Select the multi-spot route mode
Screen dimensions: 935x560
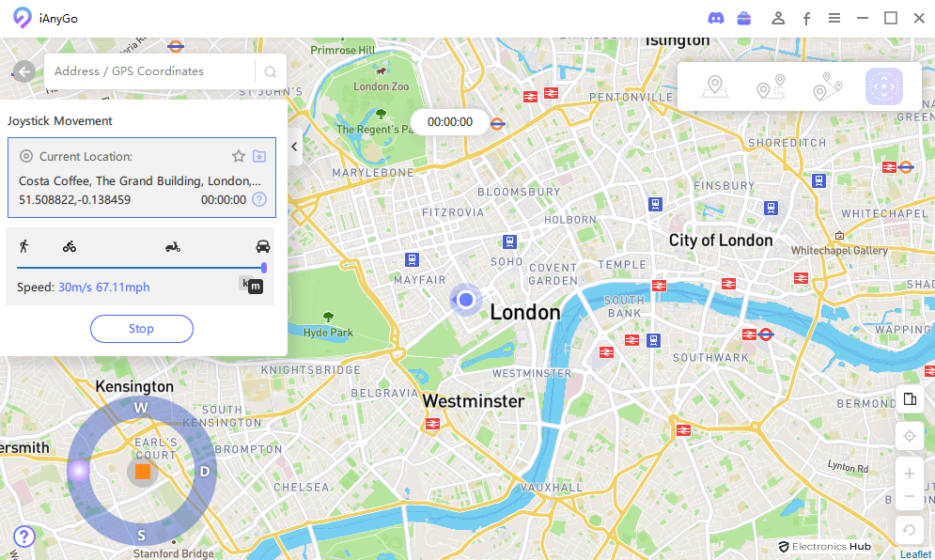827,86
